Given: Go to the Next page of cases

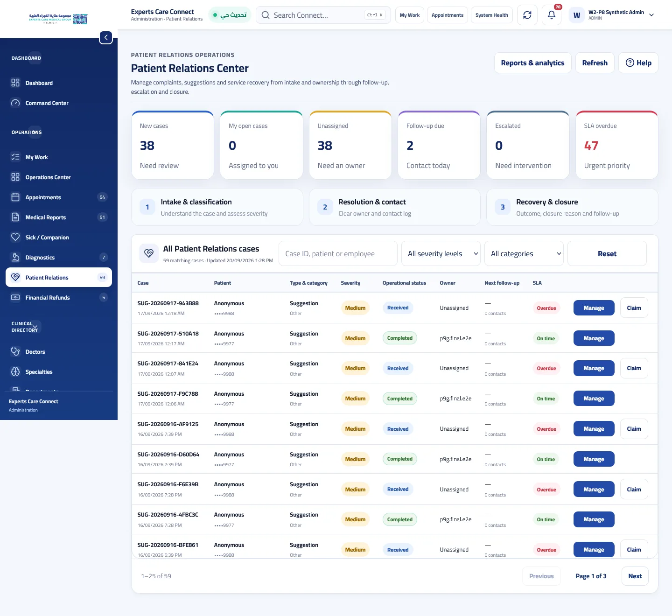Looking at the screenshot, I should (x=635, y=576).
